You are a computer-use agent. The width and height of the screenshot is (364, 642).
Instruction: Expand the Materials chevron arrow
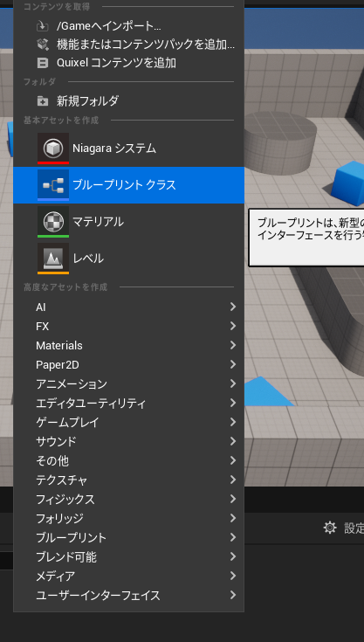point(233,345)
